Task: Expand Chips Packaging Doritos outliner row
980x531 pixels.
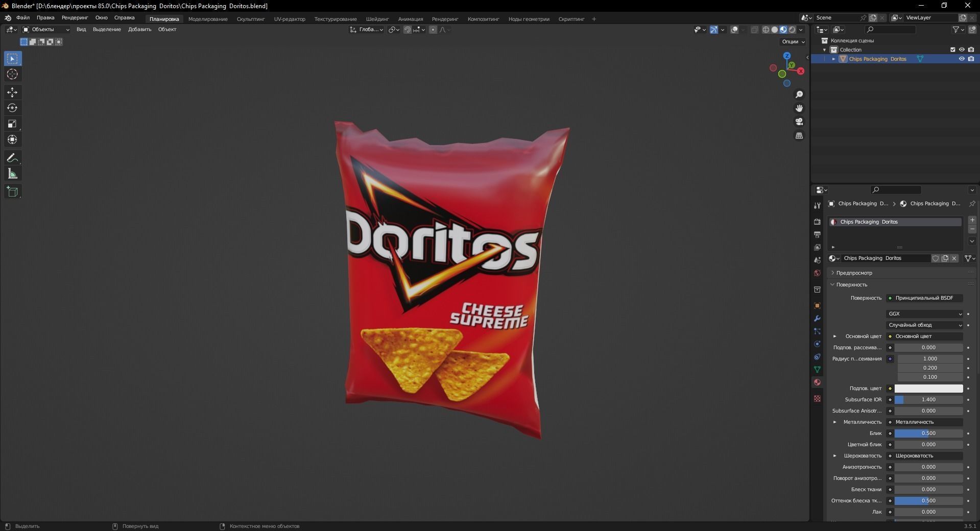Action: click(834, 59)
